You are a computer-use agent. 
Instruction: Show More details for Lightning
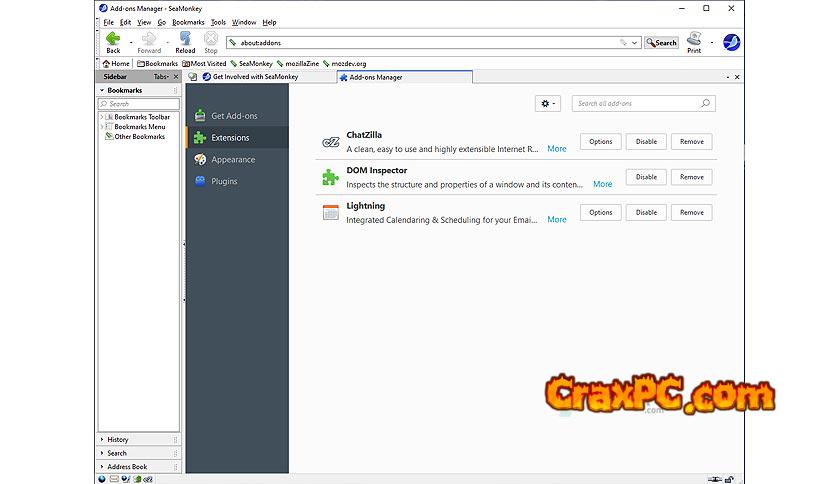point(557,220)
